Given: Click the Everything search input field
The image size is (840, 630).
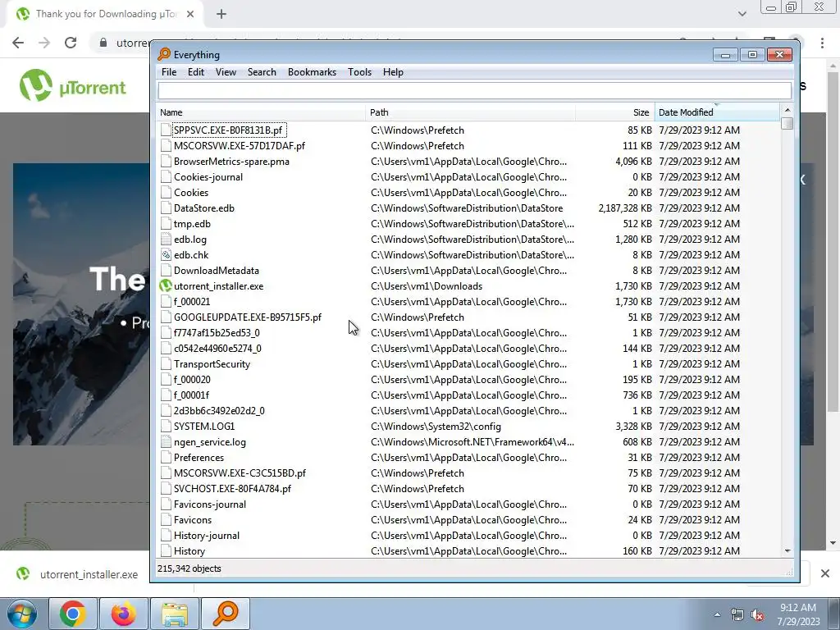Looking at the screenshot, I should (475, 90).
